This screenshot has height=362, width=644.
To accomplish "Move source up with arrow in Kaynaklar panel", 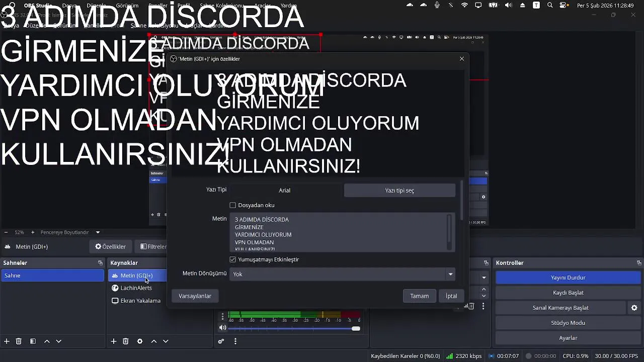I will pos(154,341).
